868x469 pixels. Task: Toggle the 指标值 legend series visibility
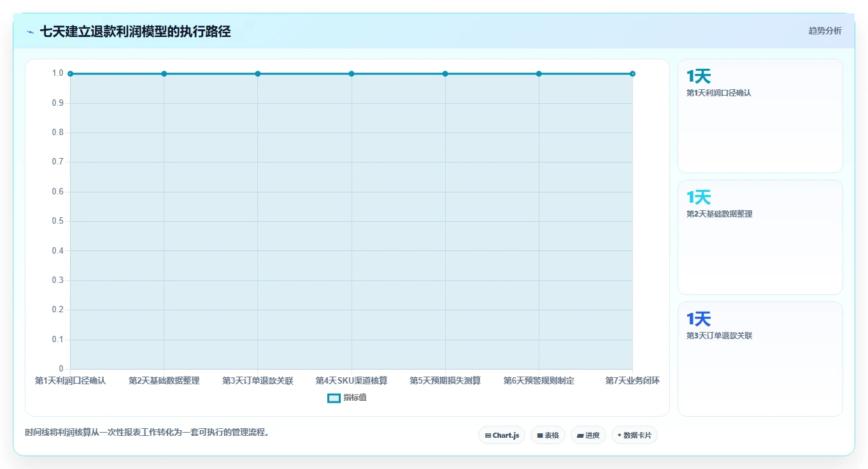coord(346,398)
